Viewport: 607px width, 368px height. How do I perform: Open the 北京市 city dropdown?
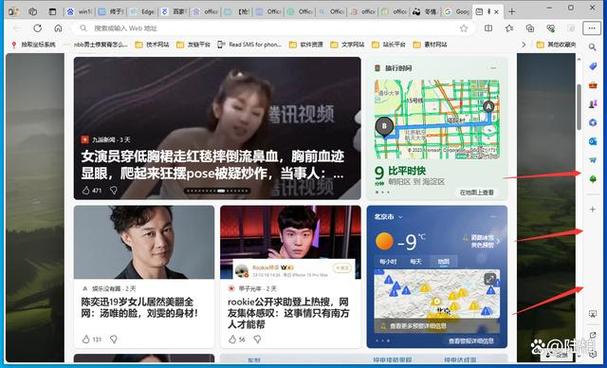coord(388,217)
